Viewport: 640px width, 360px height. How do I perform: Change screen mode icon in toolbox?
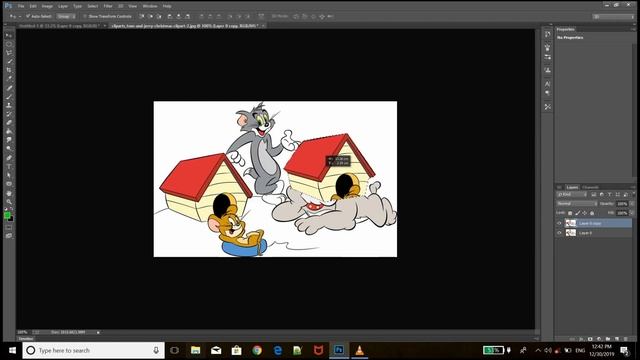click(x=9, y=236)
